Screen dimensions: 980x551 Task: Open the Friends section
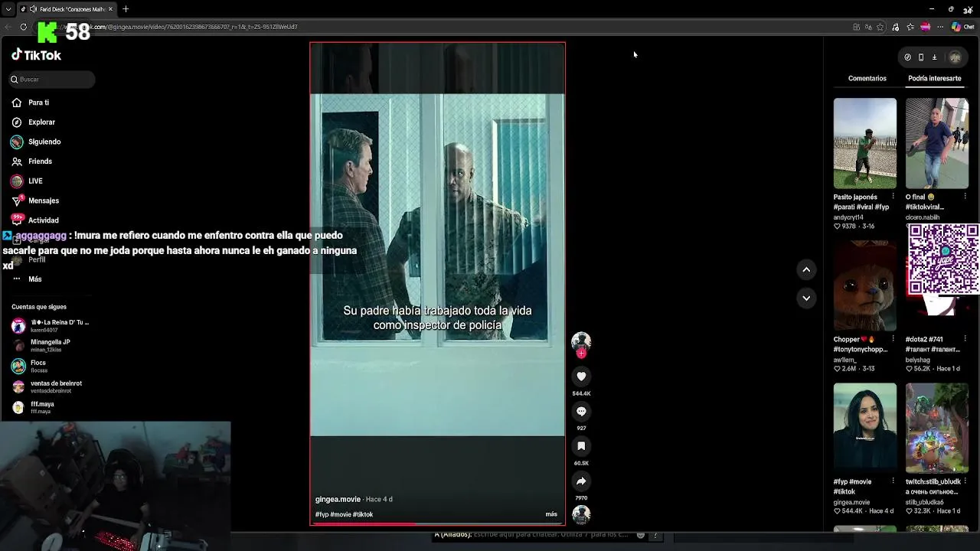click(x=40, y=161)
